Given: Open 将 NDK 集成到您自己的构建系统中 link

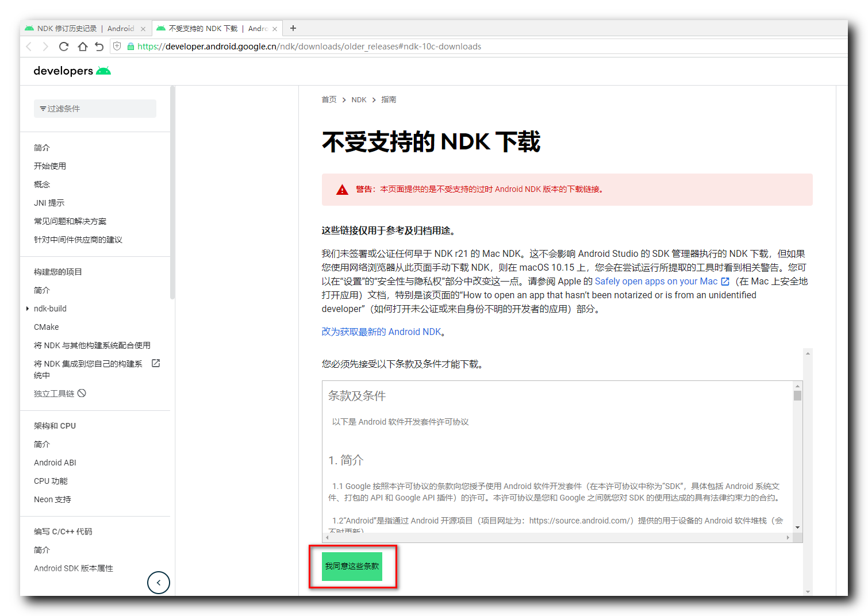Looking at the screenshot, I should point(88,369).
